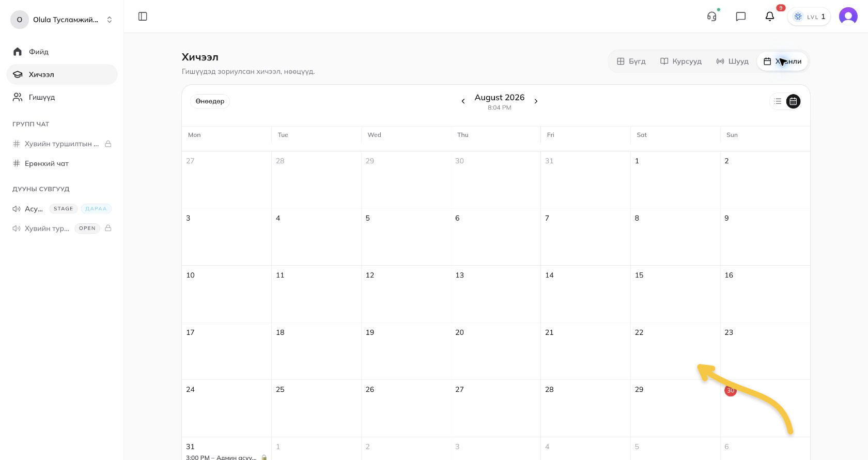Image resolution: width=868 pixels, height=460 pixels.
Task: Select August 24 on the calendar
Action: coord(227,408)
